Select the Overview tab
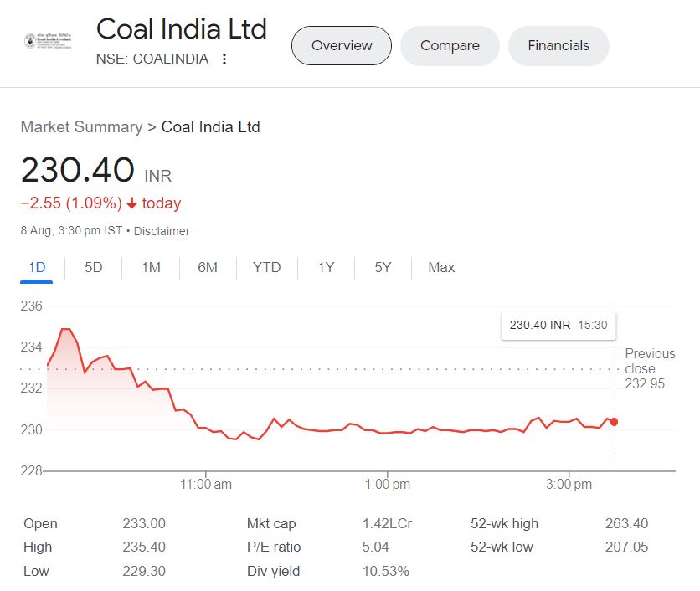The image size is (700, 591). (341, 46)
